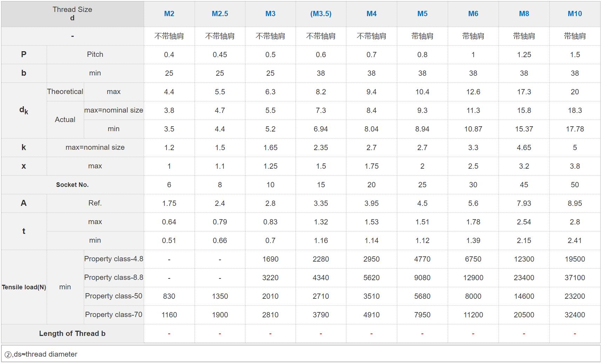Select the Pitch row label

click(x=95, y=54)
